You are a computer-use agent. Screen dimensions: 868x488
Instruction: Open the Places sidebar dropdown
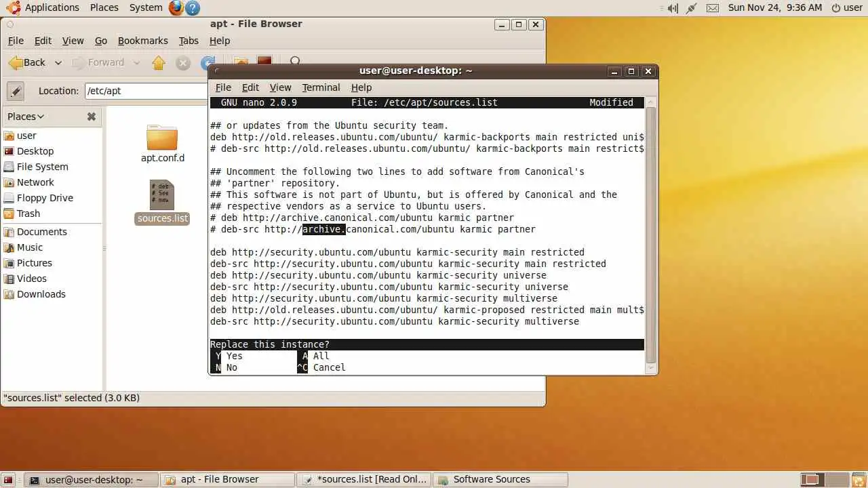click(x=26, y=117)
